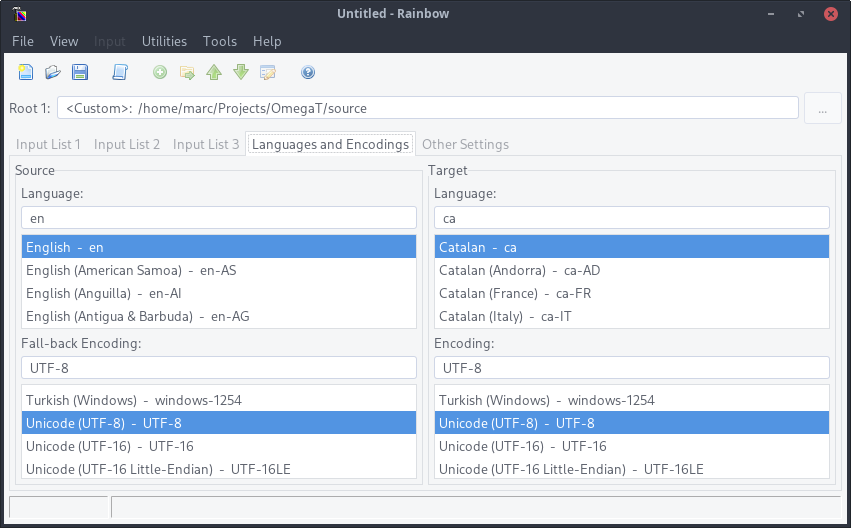Click the green down arrow icon
The height and width of the screenshot is (528, 851).
(241, 72)
